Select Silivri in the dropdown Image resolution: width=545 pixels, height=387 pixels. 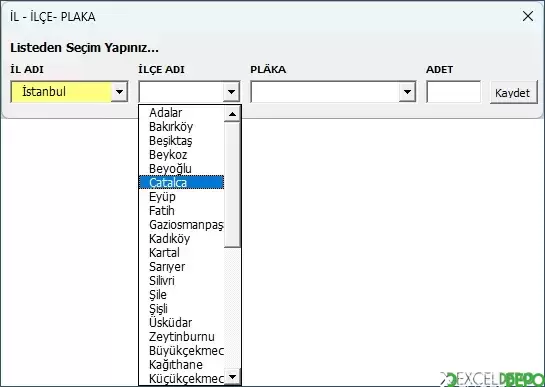[181, 281]
